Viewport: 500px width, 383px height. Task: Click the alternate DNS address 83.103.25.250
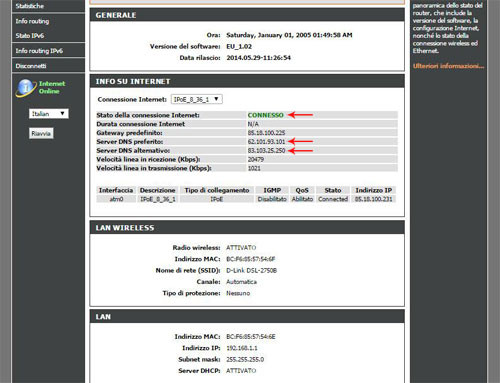tap(266, 151)
